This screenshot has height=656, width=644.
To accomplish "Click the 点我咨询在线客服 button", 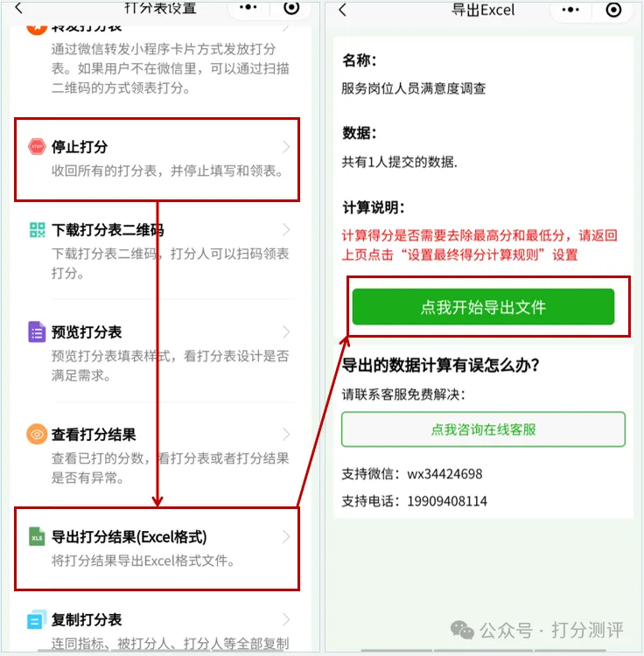I will click(483, 429).
